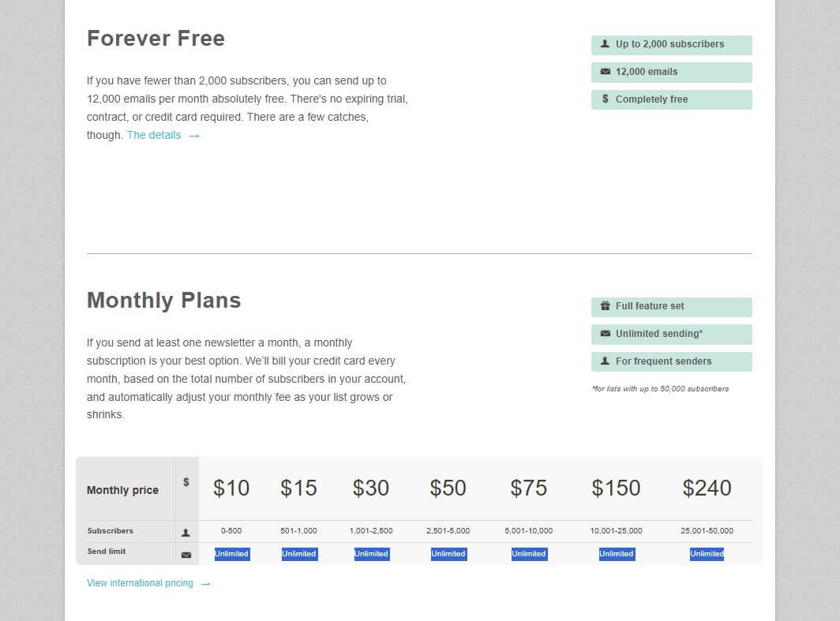This screenshot has height=621, width=840.
Task: Click the person icon next to For frequent senders
Action: pyautogui.click(x=605, y=361)
